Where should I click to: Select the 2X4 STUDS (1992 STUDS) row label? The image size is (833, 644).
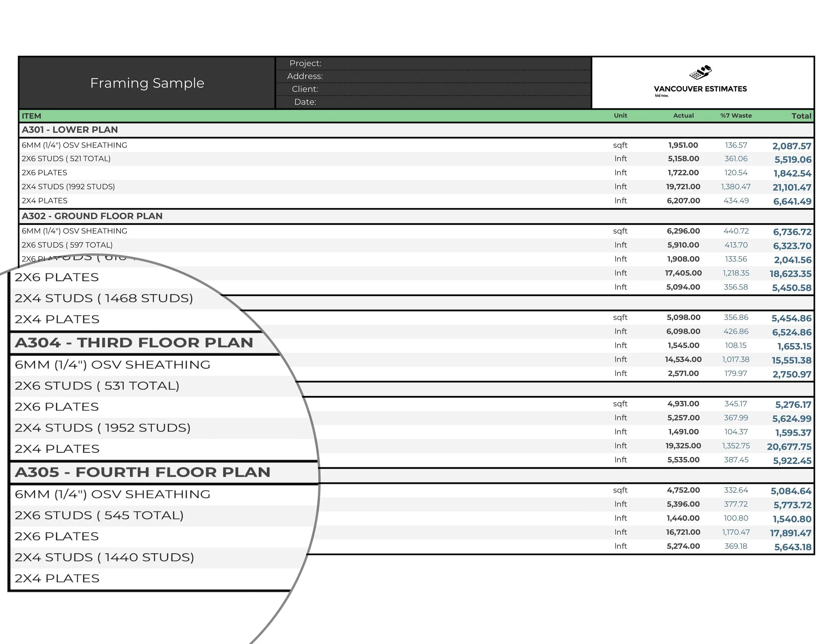click(x=68, y=187)
